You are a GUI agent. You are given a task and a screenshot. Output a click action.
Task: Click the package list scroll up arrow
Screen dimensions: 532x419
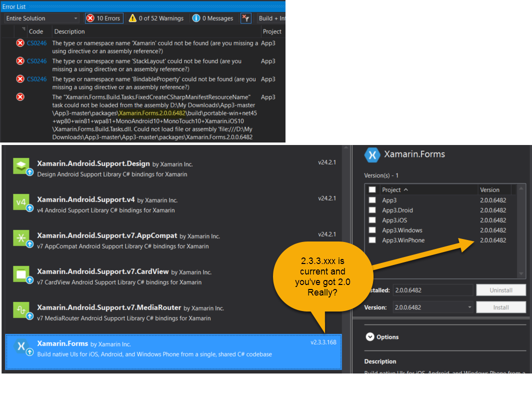click(346, 148)
